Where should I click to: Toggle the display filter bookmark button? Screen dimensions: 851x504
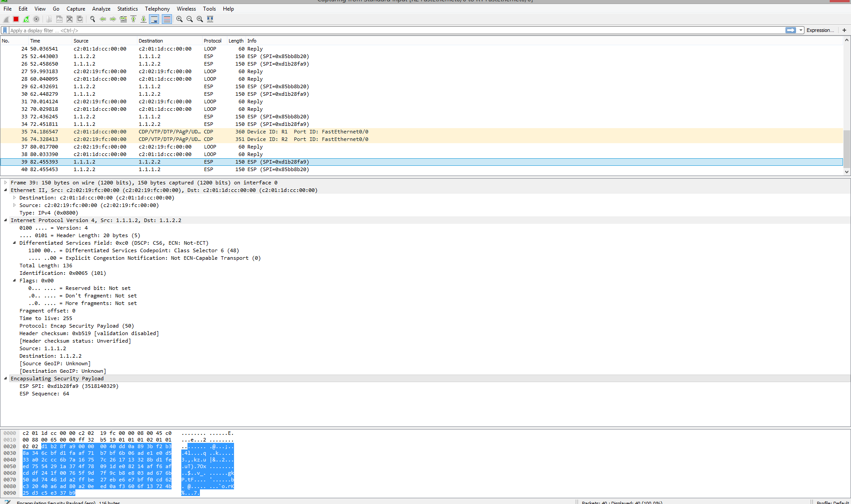[x=4, y=30]
